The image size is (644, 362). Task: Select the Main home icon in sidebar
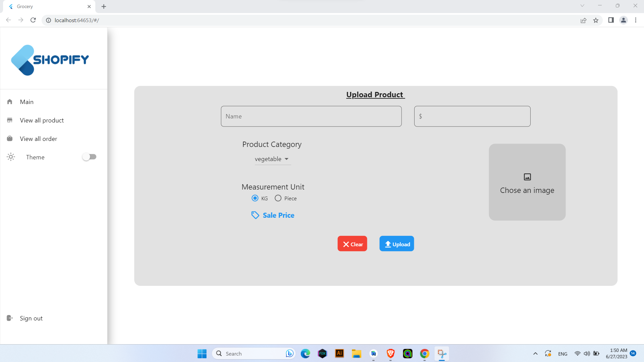[10, 102]
